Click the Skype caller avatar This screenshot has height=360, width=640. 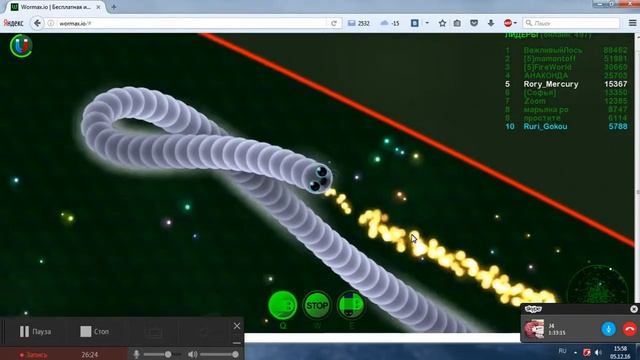(534, 329)
